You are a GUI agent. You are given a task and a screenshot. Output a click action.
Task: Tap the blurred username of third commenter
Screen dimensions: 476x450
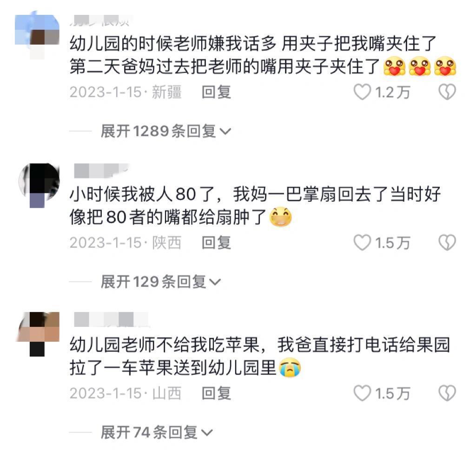point(111,319)
